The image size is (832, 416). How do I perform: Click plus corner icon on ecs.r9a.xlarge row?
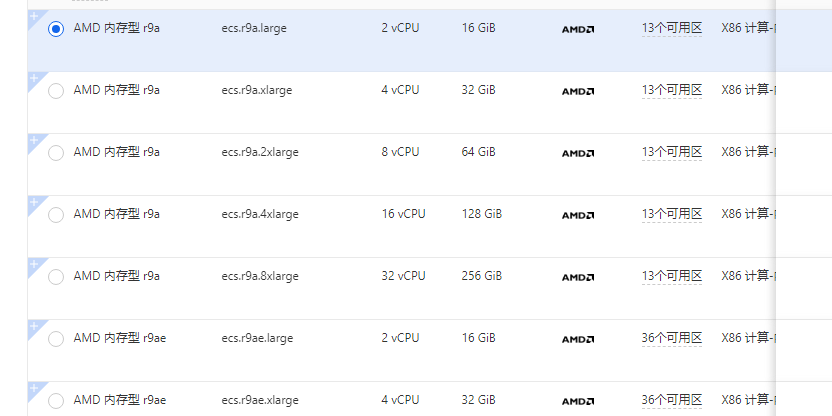[x=34, y=79]
